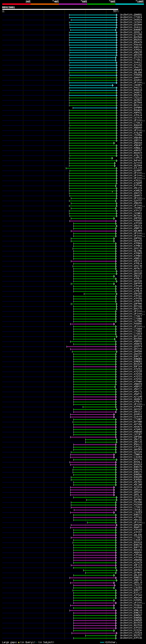Image resolution: width=146 pixels, height=644 pixels.
Task: Select the UniRef100_B9GW15 label
Action: (x=131, y=110)
